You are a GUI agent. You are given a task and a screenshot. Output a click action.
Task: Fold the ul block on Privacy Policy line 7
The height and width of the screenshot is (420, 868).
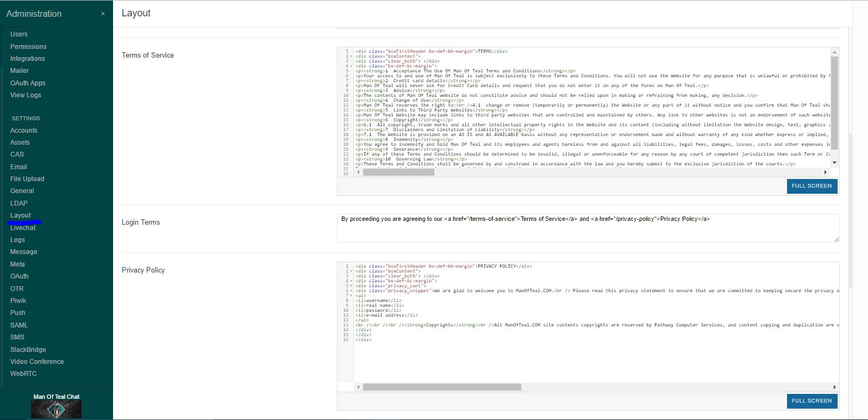351,296
